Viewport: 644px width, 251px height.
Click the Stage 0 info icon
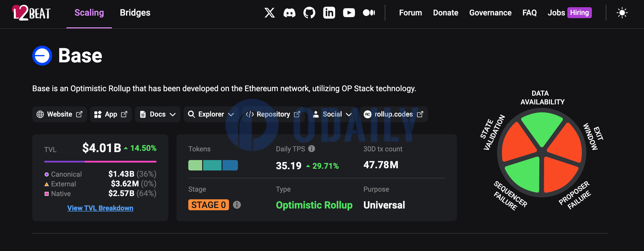coord(237,205)
